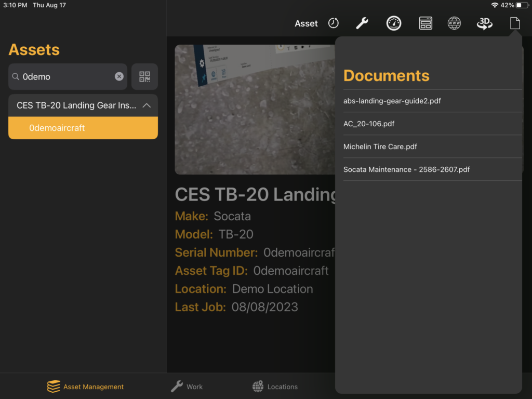Open the 3D model viewer icon
This screenshot has width=532, height=399.
coord(484,23)
